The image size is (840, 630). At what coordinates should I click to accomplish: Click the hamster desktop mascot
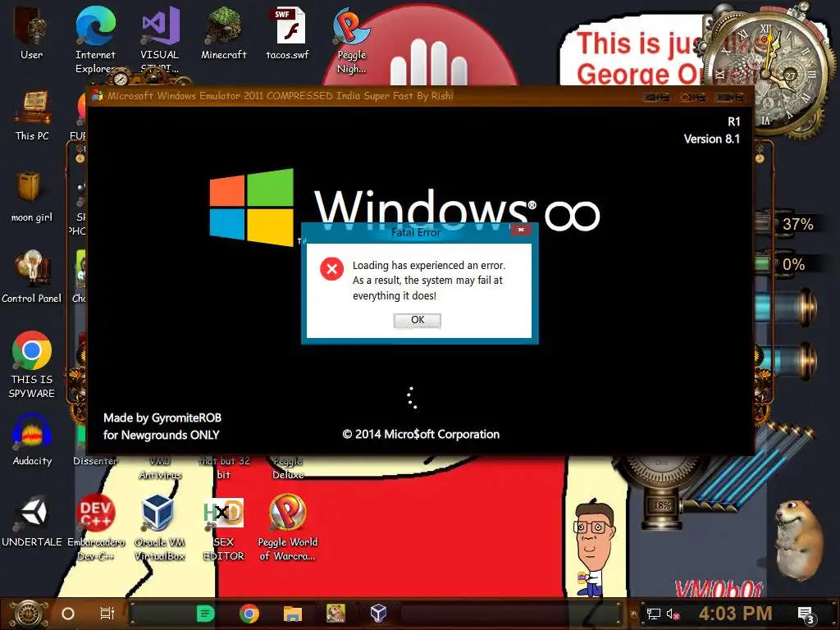(798, 538)
